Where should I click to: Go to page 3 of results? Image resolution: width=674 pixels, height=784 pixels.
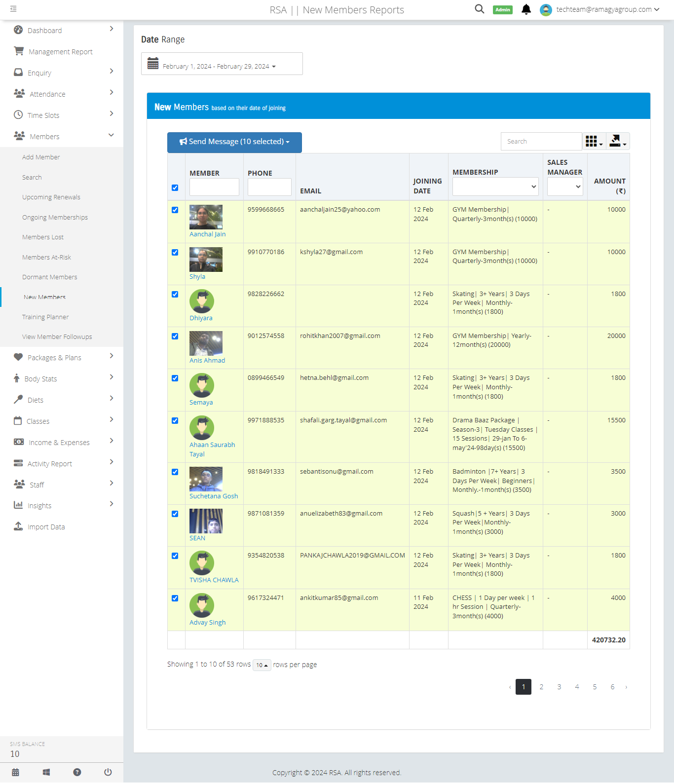click(559, 687)
